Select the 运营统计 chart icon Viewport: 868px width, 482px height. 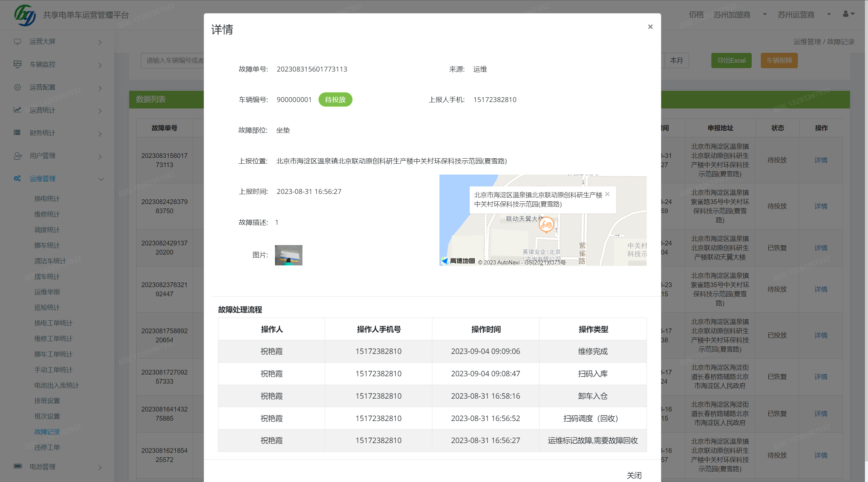tap(17, 110)
